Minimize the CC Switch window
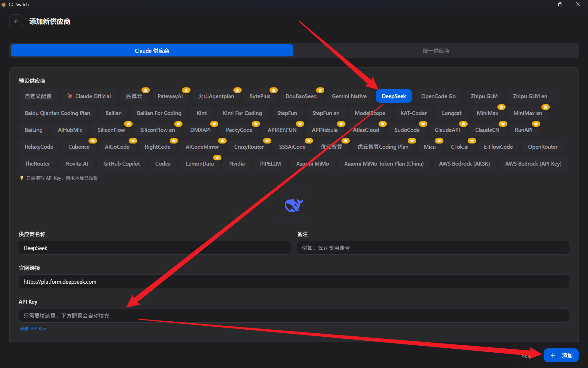 tap(542, 4)
